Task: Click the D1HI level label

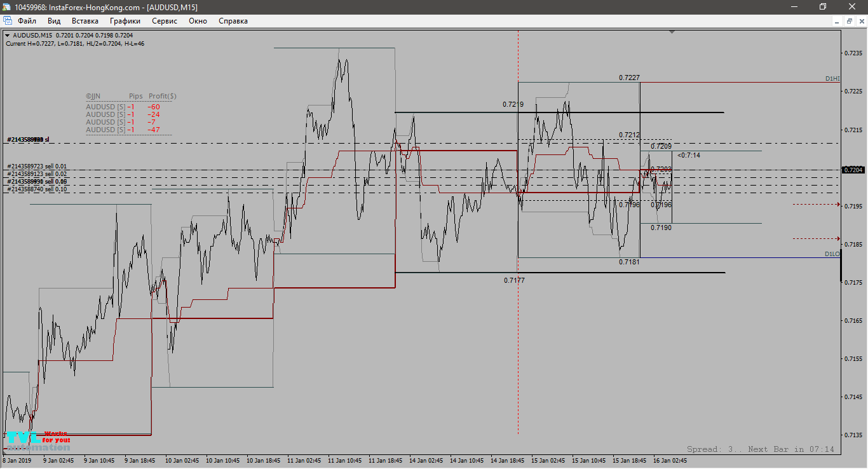Action: tap(832, 79)
